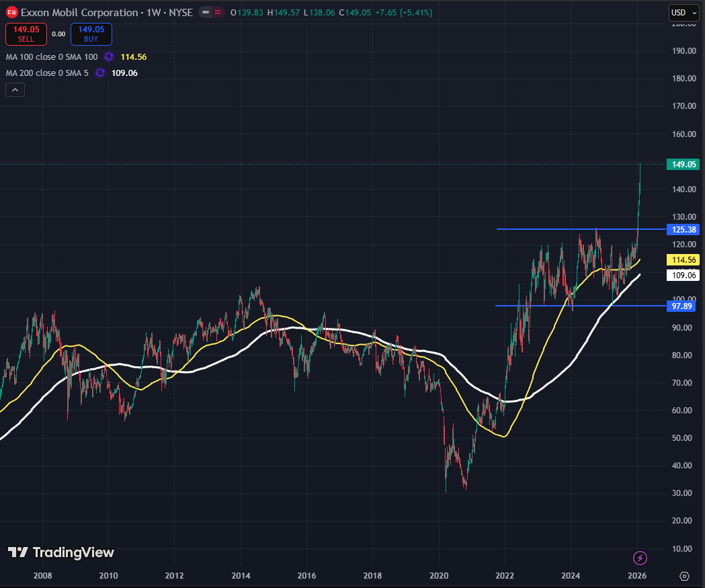Click the 0.00 spread value between buy and sell

(x=58, y=34)
